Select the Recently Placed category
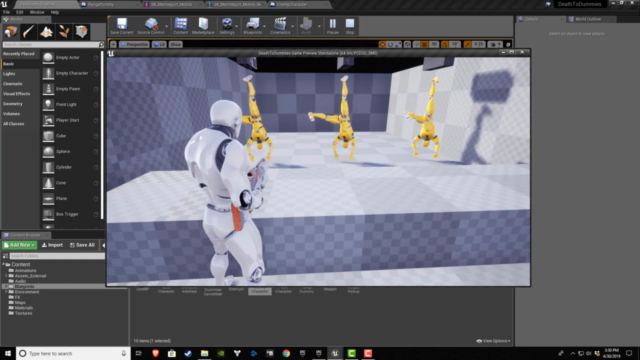 click(20, 54)
